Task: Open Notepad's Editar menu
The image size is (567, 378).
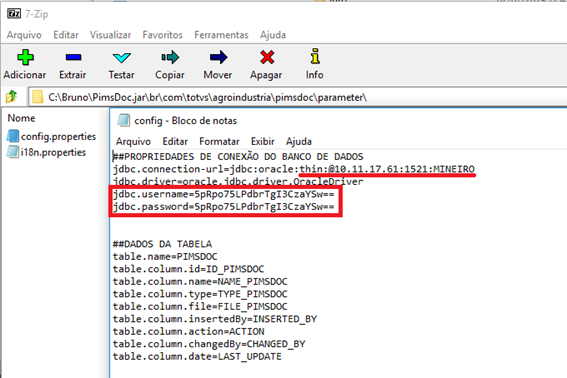Action: (175, 141)
